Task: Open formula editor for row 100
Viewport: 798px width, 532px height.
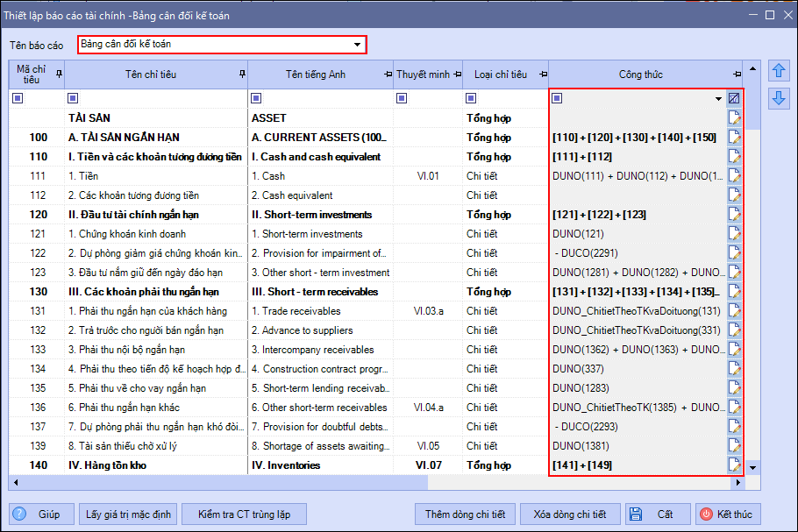Action: coord(734,138)
